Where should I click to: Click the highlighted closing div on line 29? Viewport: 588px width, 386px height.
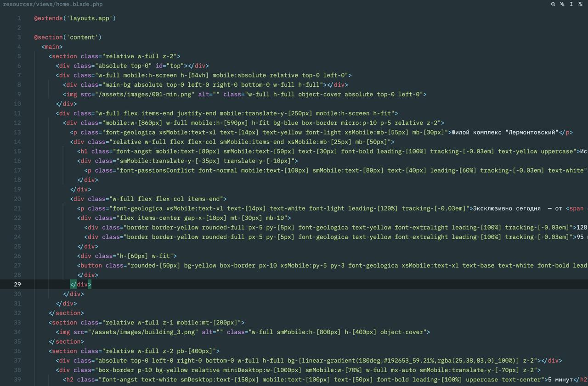pos(81,285)
